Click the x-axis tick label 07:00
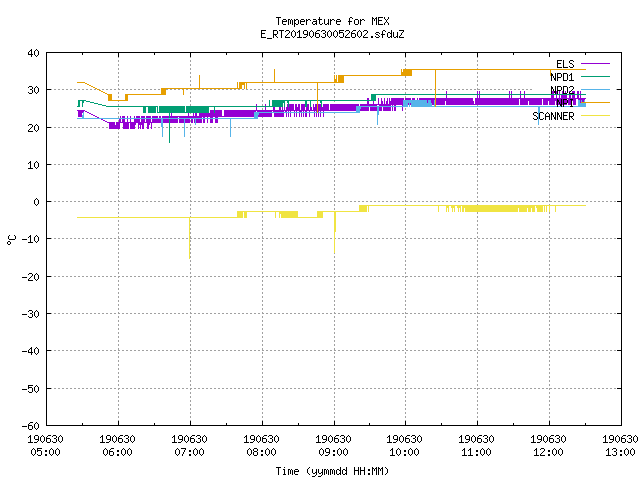The width and height of the screenshot is (640, 480). click(189, 452)
